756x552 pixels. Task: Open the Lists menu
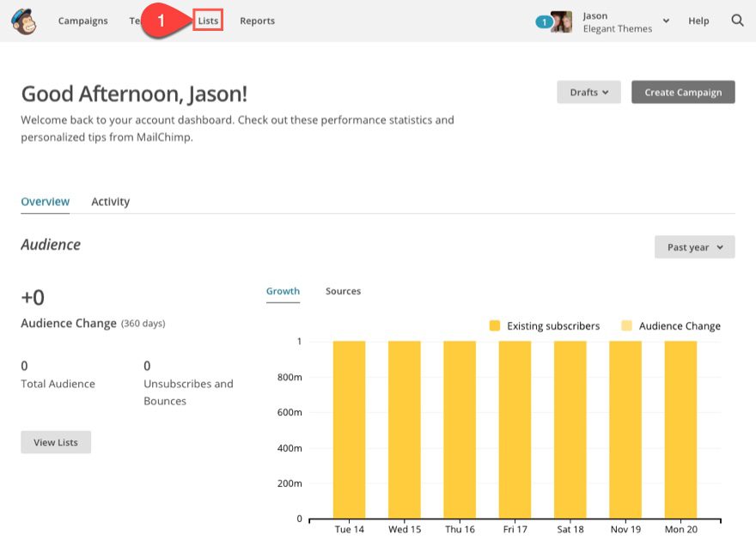pyautogui.click(x=208, y=21)
